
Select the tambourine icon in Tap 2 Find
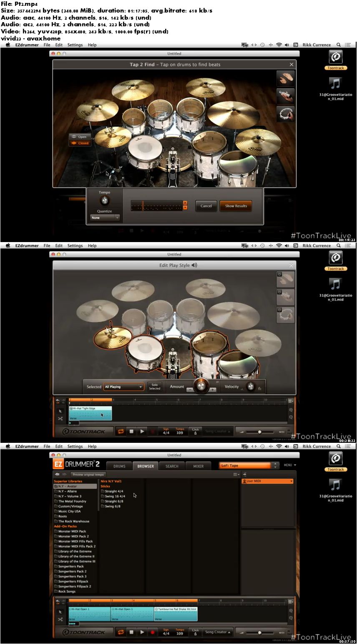[286, 114]
